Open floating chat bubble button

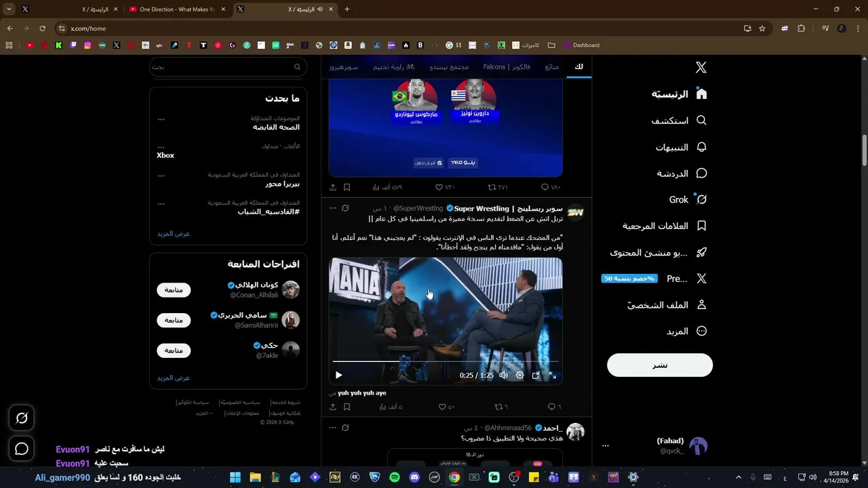pos(22,449)
